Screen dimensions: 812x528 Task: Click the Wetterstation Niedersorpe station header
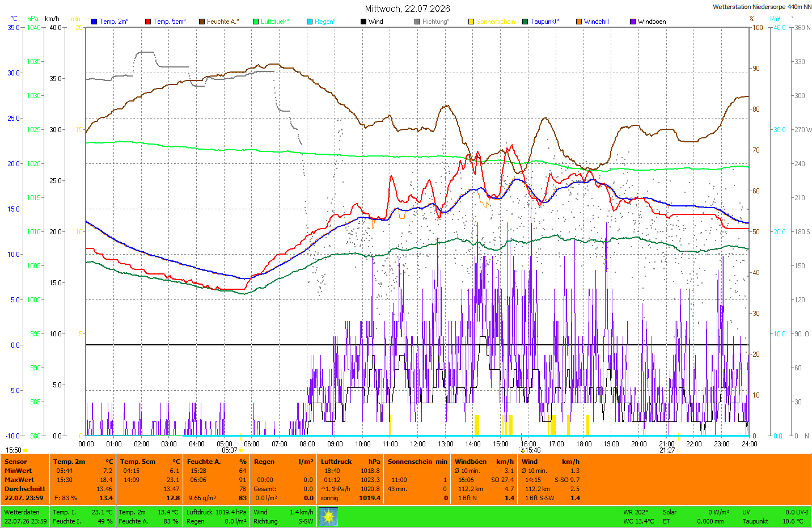pyautogui.click(x=762, y=7)
